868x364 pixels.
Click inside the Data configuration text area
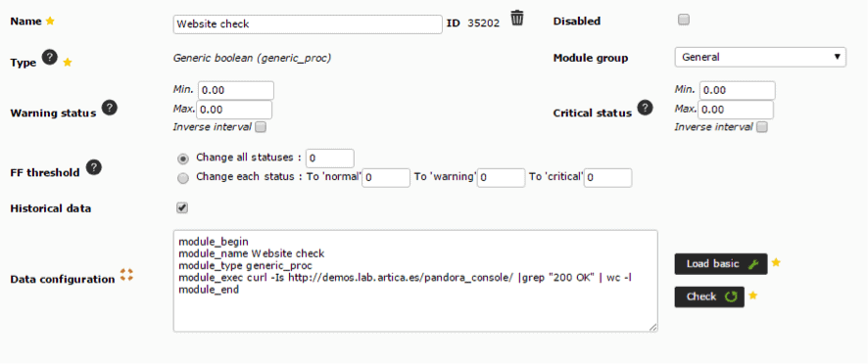pyautogui.click(x=415, y=281)
